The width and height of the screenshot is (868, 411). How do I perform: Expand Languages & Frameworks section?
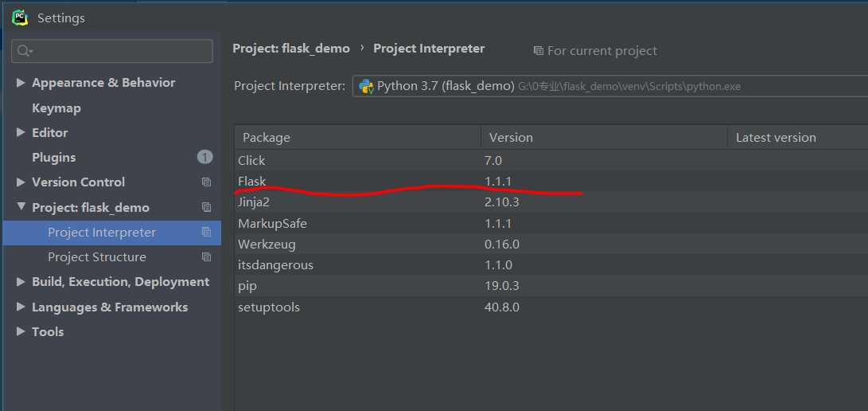click(21, 307)
